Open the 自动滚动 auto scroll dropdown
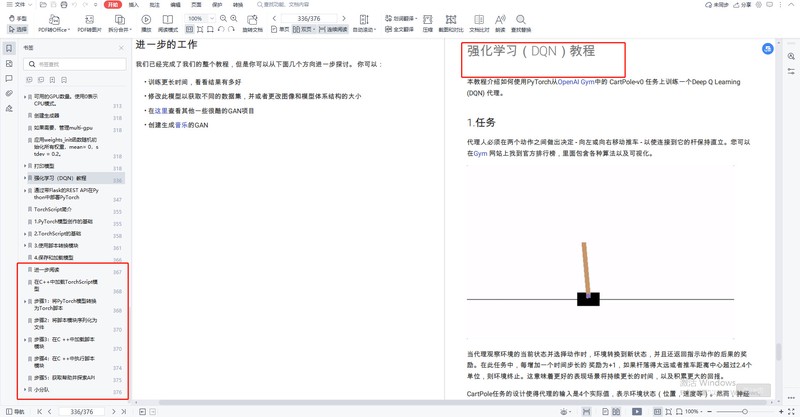The height and width of the screenshot is (417, 800). [x=364, y=23]
